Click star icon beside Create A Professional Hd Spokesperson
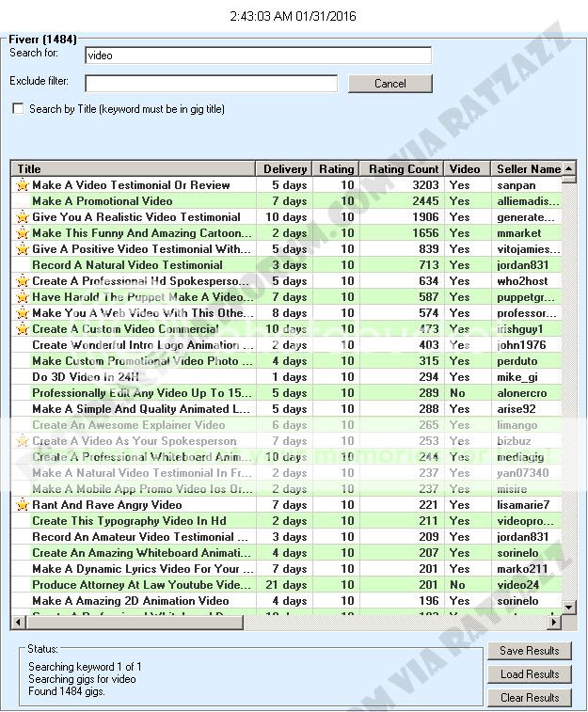 (x=23, y=281)
